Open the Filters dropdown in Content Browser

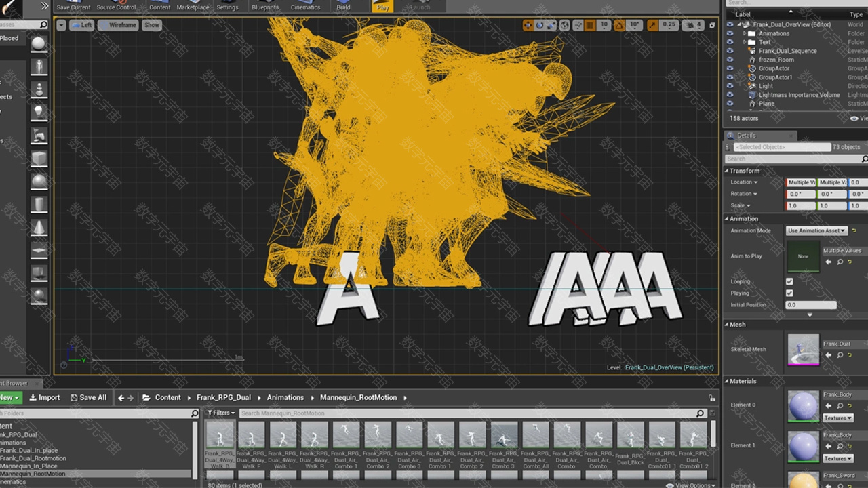[221, 413]
